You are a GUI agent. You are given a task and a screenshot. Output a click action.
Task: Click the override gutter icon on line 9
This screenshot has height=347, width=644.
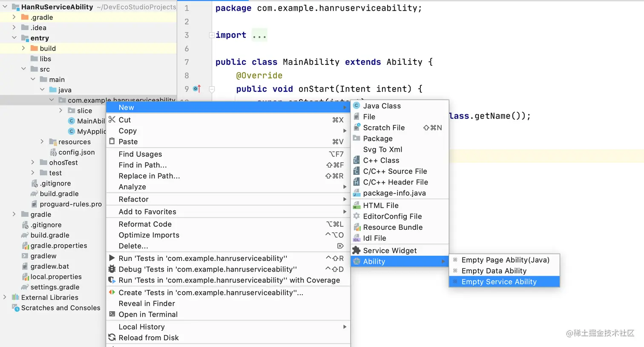pyautogui.click(x=196, y=89)
